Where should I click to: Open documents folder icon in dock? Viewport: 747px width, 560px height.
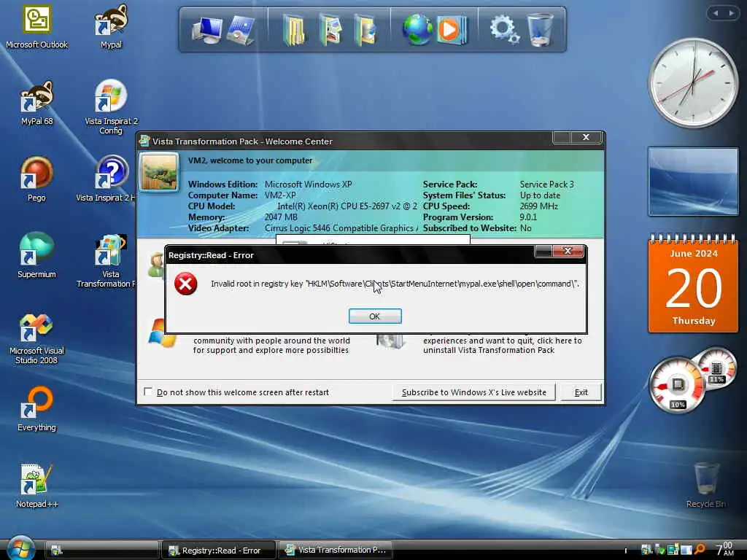[x=293, y=29]
